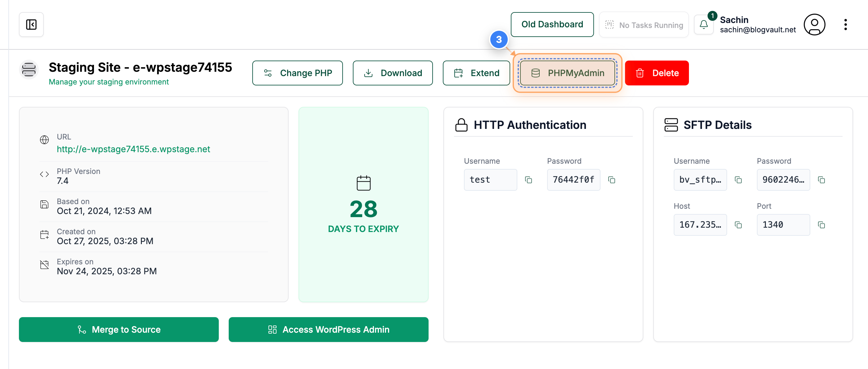Screen dimensions: 868x369
Task: Download the staging site
Action: pos(393,73)
